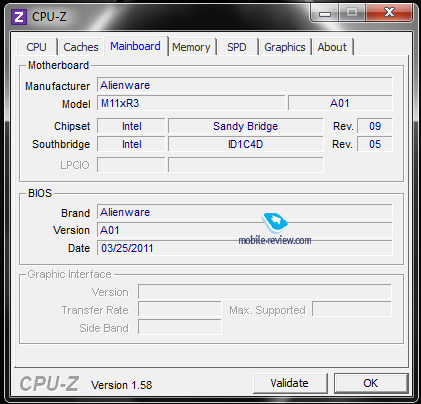The image size is (421, 404).
Task: Click the Transfer Rate label
Action: coord(95,310)
